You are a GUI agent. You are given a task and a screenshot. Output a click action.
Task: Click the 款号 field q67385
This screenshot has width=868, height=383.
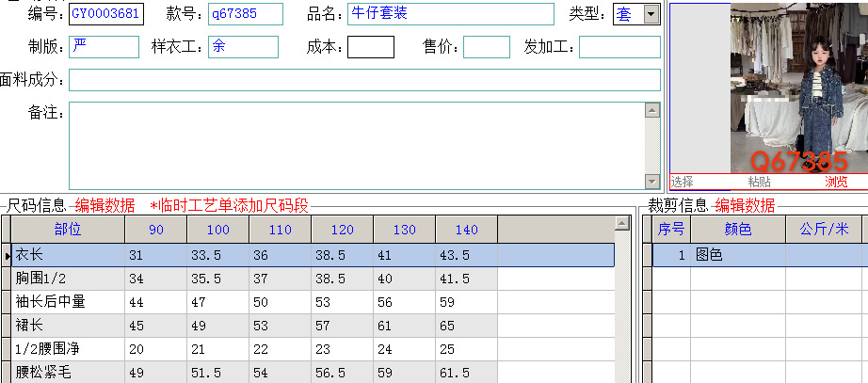pyautogui.click(x=246, y=14)
